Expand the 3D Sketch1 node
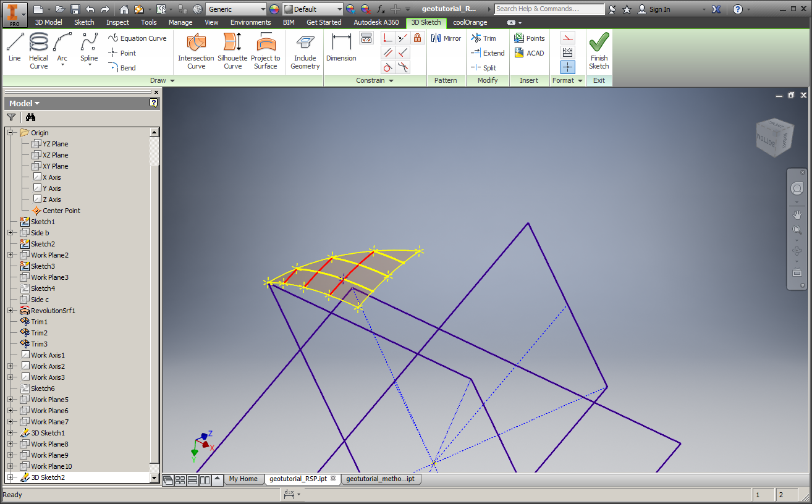 [11, 433]
